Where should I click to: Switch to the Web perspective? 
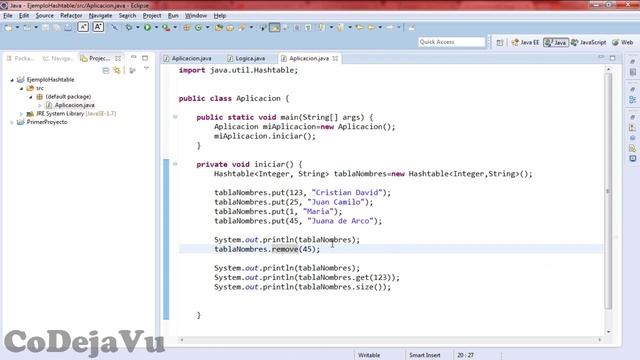623,42
